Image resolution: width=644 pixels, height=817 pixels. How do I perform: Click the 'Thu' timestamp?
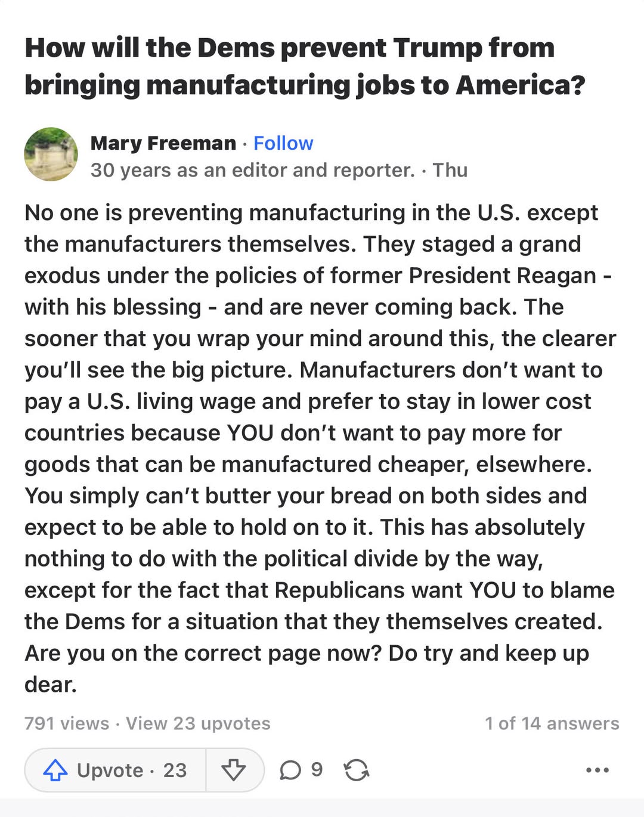click(450, 170)
